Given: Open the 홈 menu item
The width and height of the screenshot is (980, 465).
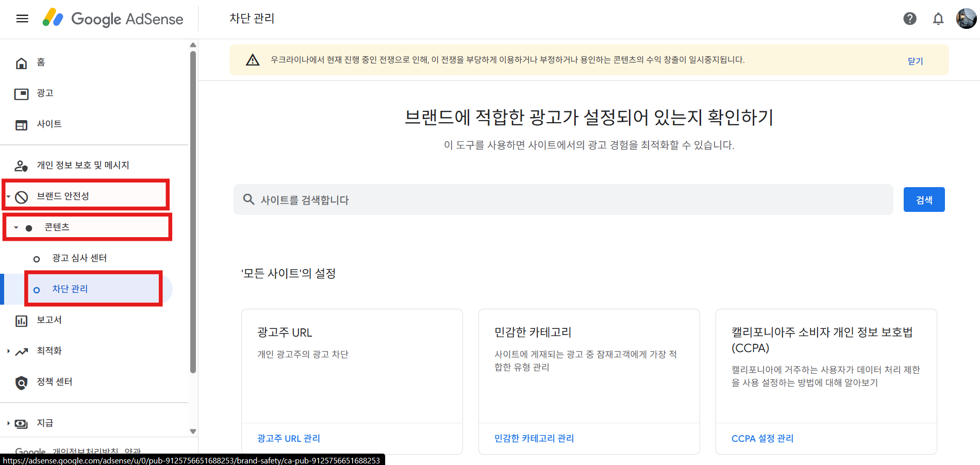Looking at the screenshot, I should 41,62.
